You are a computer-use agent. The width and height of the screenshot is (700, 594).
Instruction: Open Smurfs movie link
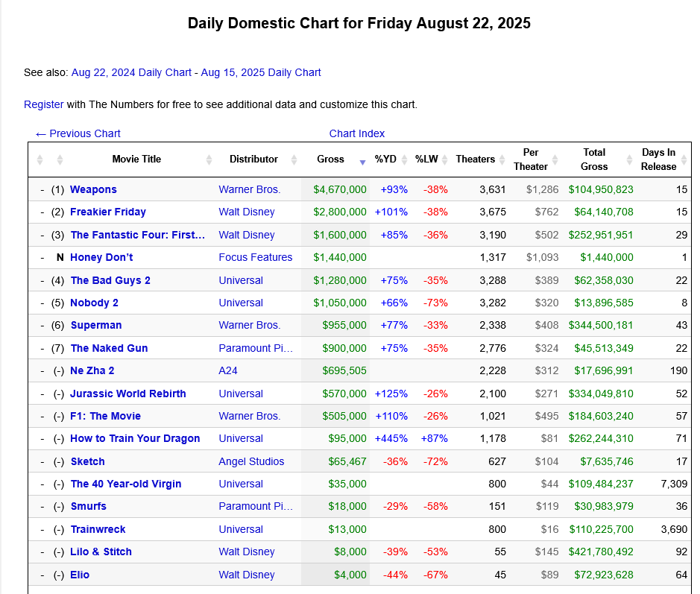click(89, 506)
